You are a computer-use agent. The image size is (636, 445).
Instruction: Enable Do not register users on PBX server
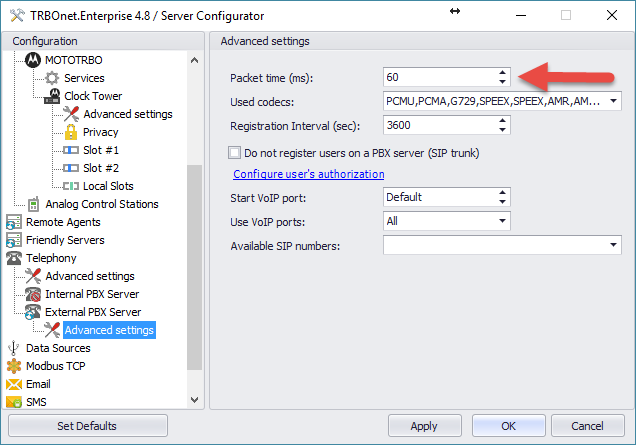(x=234, y=153)
